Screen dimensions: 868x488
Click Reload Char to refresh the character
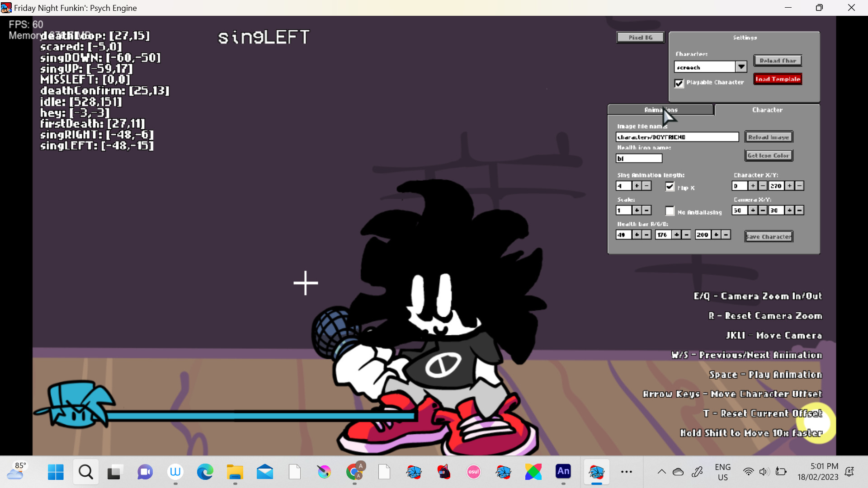[x=777, y=60]
